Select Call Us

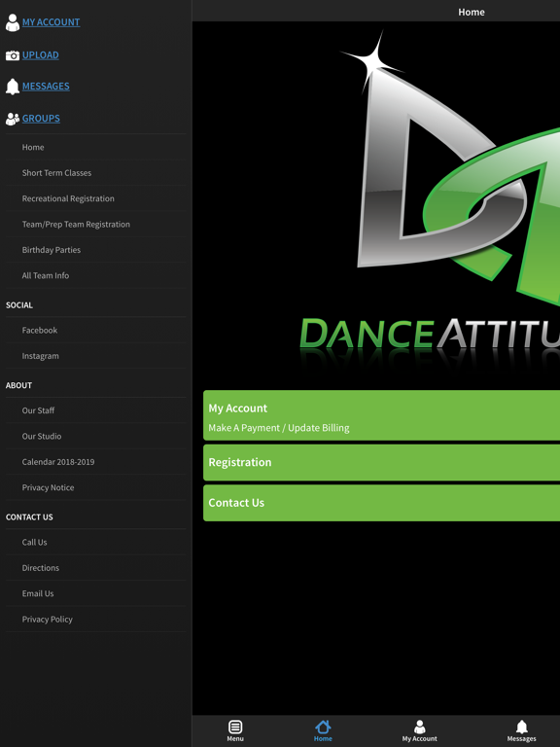click(95, 542)
